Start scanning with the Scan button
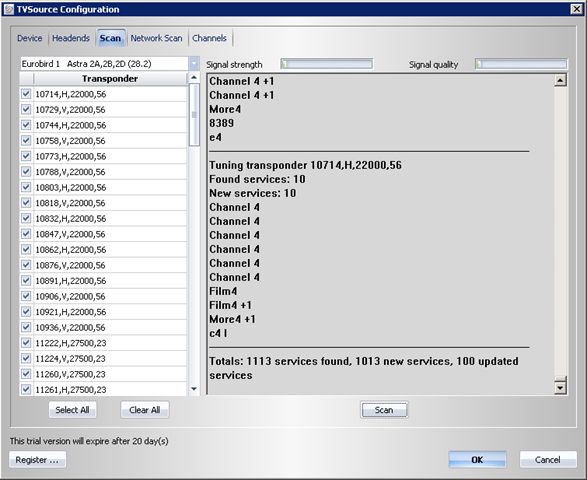This screenshot has width=587, height=480. [x=384, y=410]
